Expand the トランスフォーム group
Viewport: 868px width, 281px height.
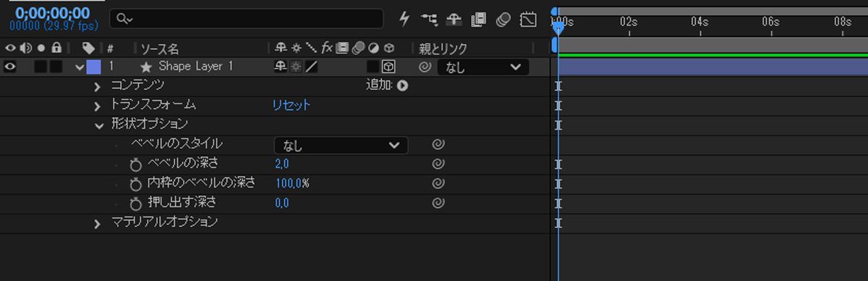point(98,106)
